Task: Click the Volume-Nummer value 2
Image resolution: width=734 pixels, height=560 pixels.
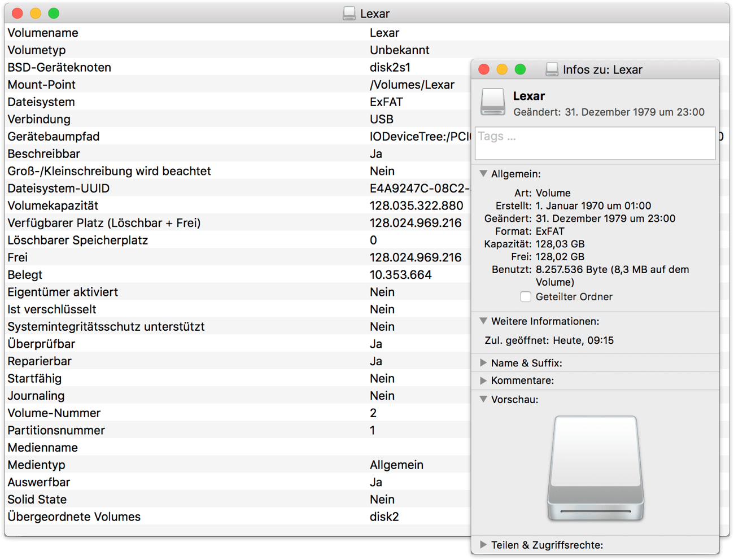Action: click(x=373, y=413)
